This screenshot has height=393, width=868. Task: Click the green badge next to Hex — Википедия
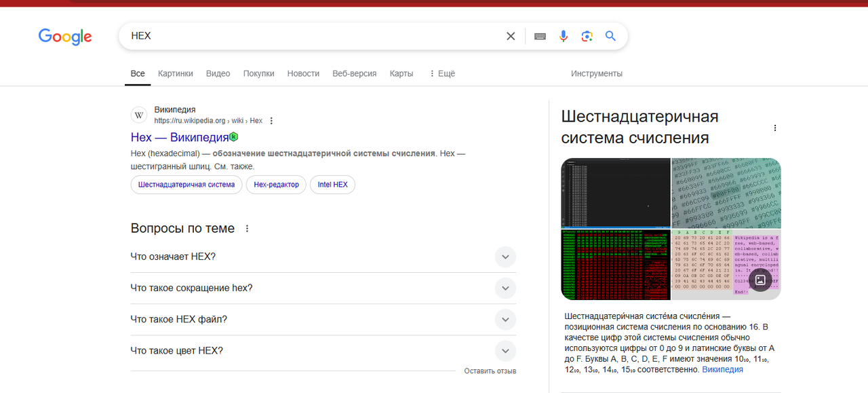(x=234, y=136)
